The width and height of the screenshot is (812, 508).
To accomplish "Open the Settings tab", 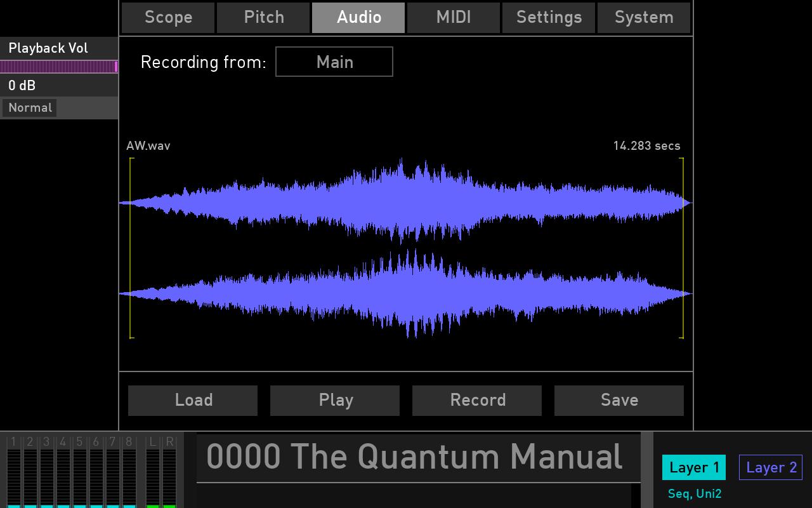I will [549, 17].
